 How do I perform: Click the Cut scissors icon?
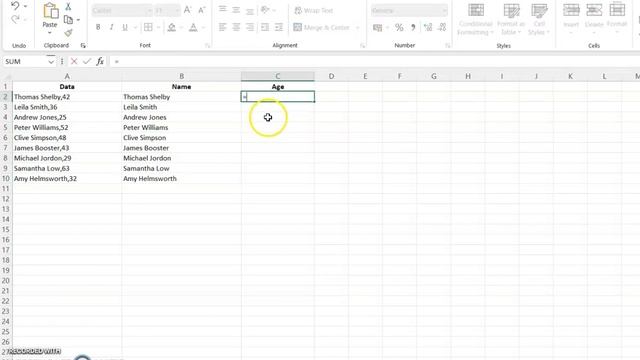pos(68,7)
